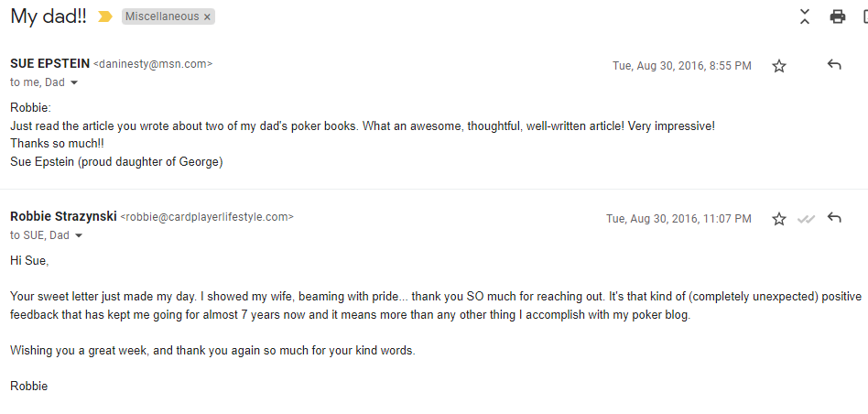Expand details arrow next to "to me, Dad"
868x414 pixels.
(75, 83)
